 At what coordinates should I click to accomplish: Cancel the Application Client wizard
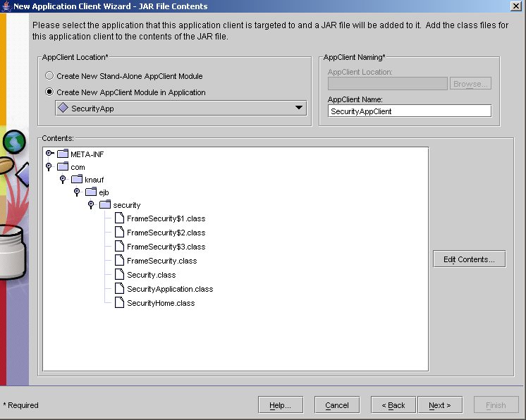click(337, 405)
